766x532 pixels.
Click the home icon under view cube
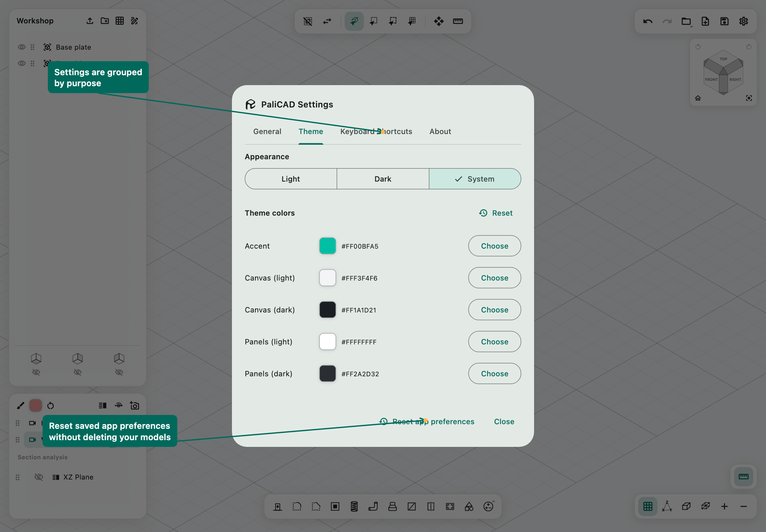[x=698, y=98]
